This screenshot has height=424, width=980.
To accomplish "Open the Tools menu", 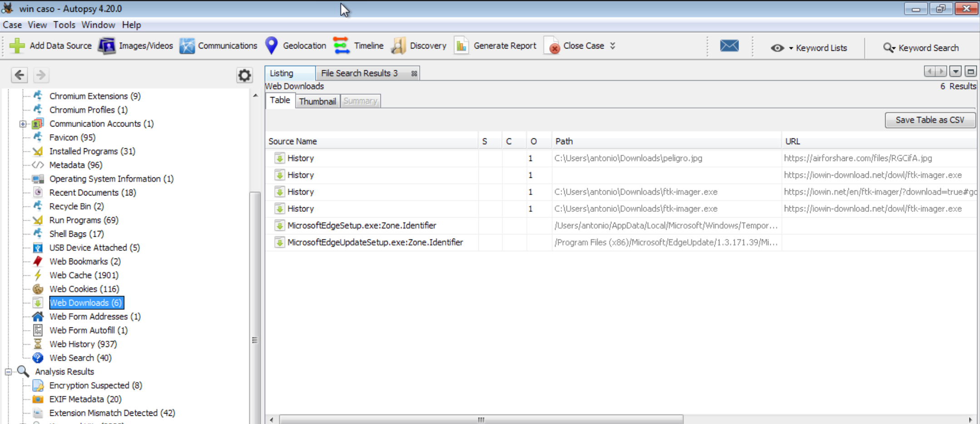I will coord(64,25).
